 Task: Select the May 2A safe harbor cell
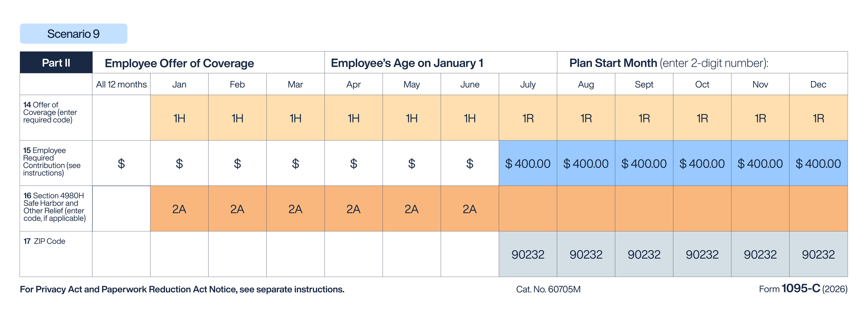411,209
